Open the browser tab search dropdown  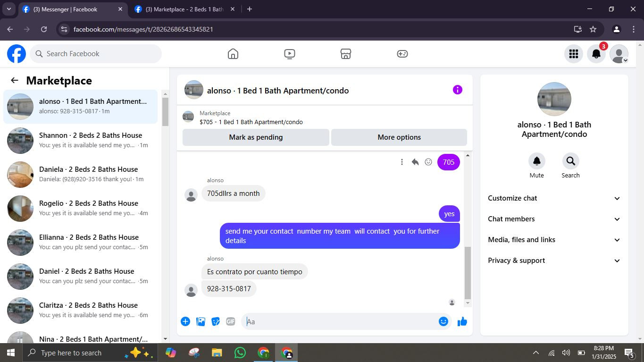8,9
